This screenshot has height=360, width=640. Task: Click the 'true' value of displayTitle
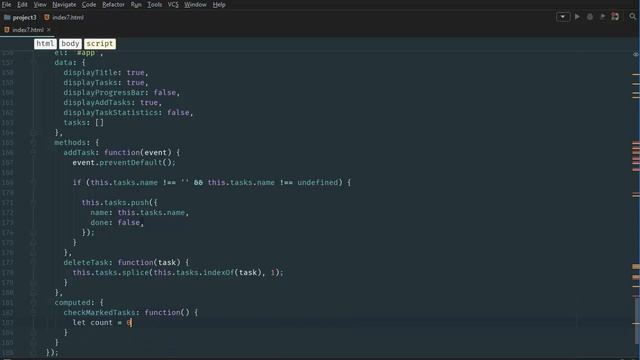tap(135, 73)
